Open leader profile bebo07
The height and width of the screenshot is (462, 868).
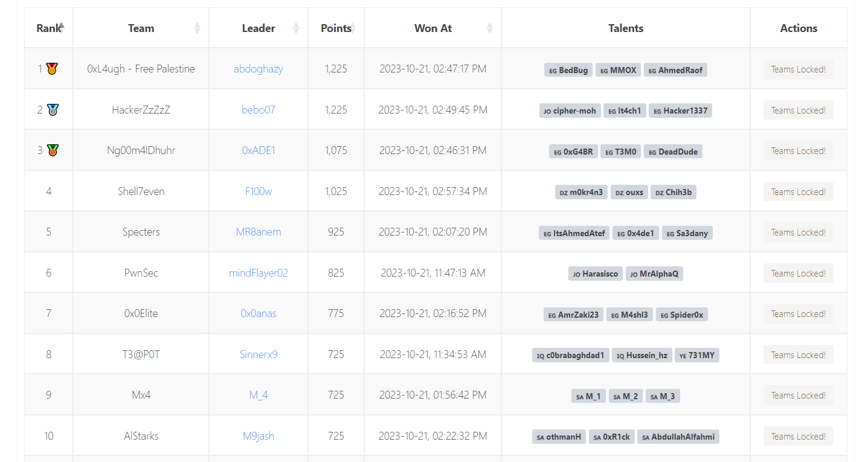coord(259,110)
